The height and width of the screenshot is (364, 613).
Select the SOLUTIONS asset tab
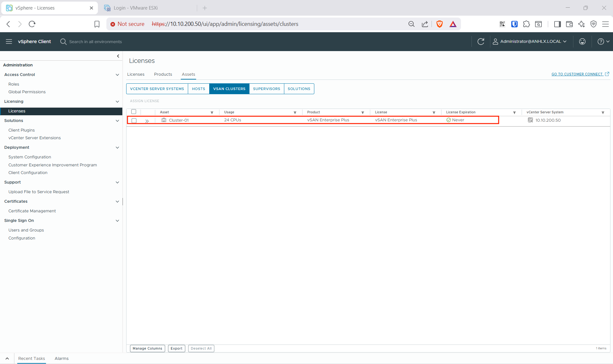point(299,89)
